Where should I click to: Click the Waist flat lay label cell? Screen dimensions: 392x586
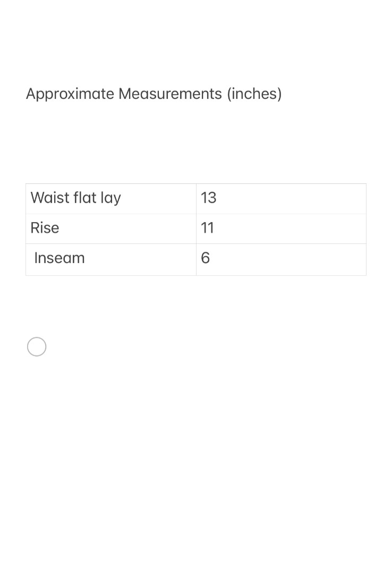pyautogui.click(x=110, y=198)
